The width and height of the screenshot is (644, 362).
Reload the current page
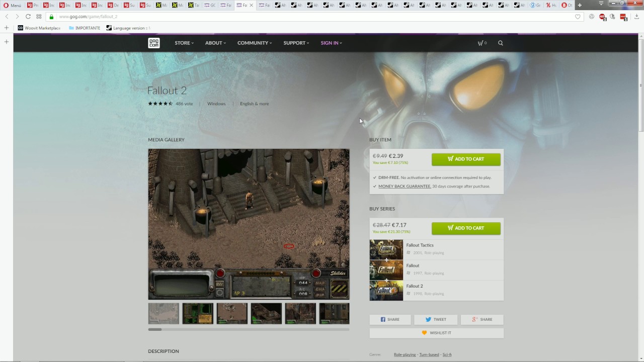coord(28,17)
